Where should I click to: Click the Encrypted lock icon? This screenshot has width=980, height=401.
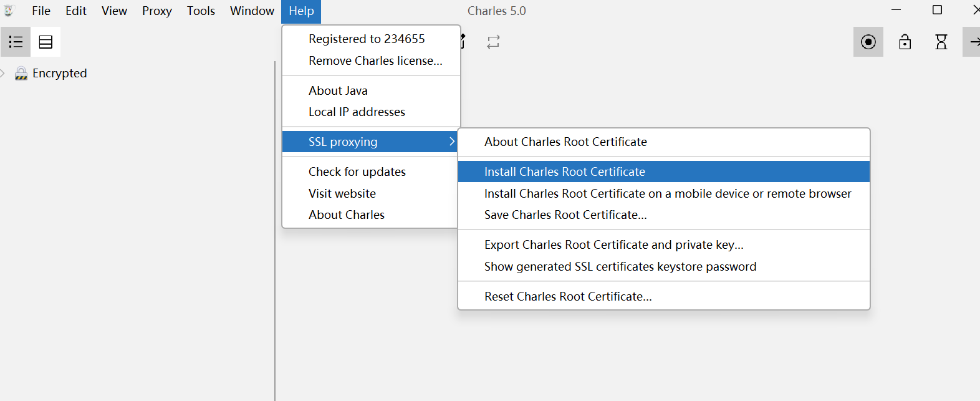21,74
